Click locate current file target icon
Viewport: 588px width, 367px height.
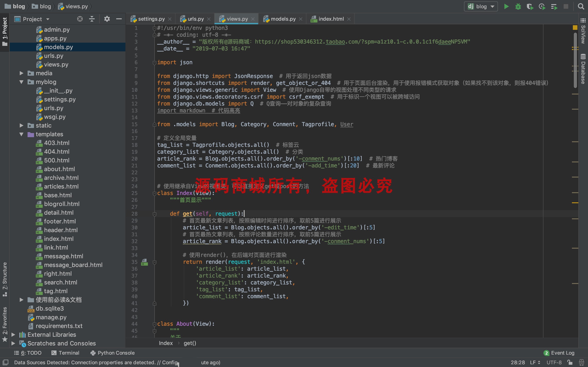click(80, 19)
